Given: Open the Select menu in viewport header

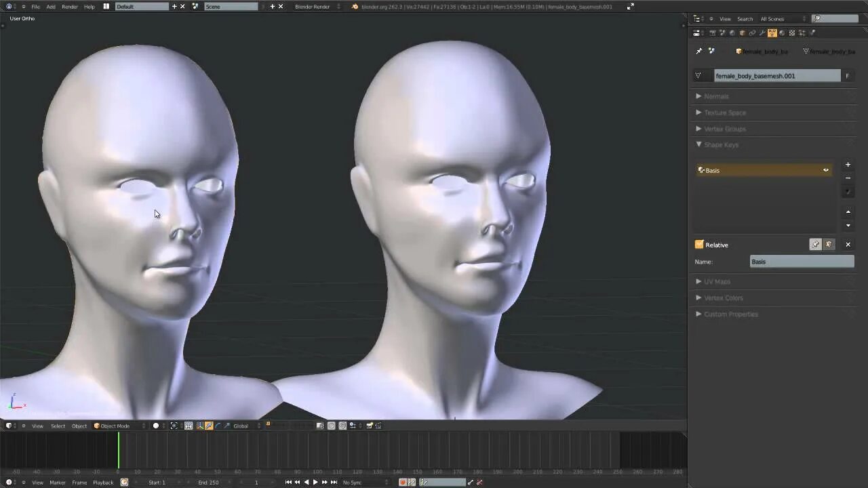Looking at the screenshot, I should 58,426.
